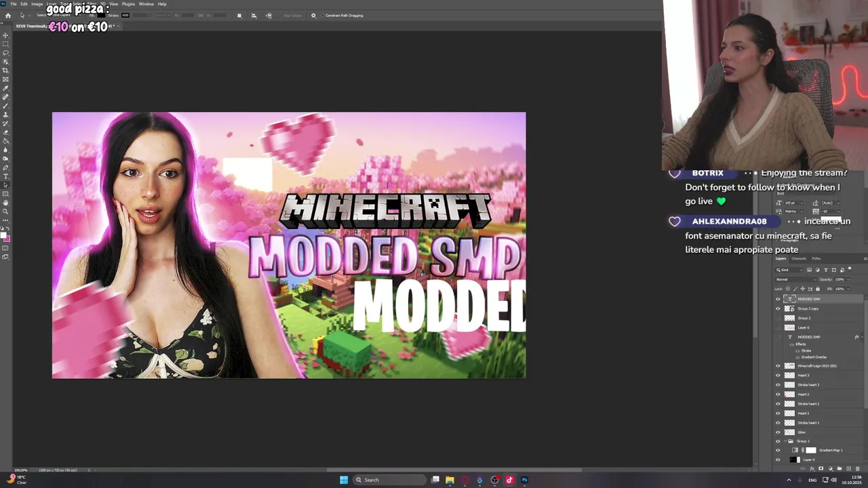Add a layer mask icon
868x488 pixels.
pos(821,468)
